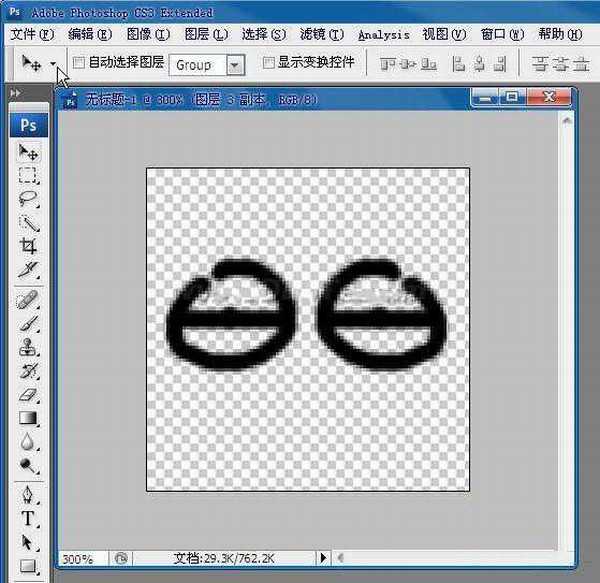
Task: Open the Group dropdown in options bar
Action: pyautogui.click(x=235, y=64)
